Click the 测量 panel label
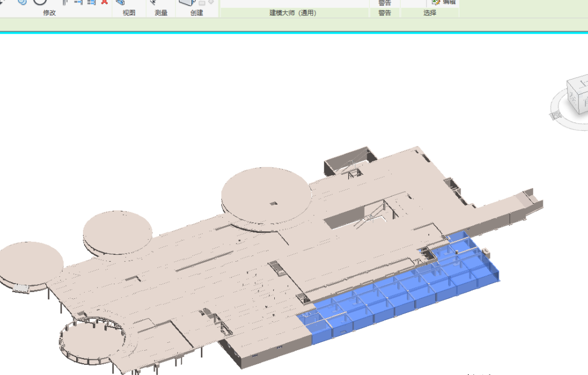The image size is (588, 375). pyautogui.click(x=161, y=13)
